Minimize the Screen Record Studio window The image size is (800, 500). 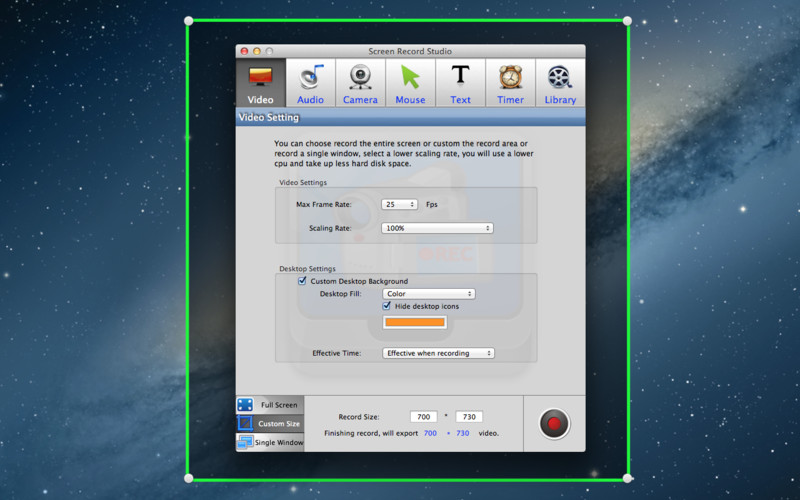tap(257, 51)
